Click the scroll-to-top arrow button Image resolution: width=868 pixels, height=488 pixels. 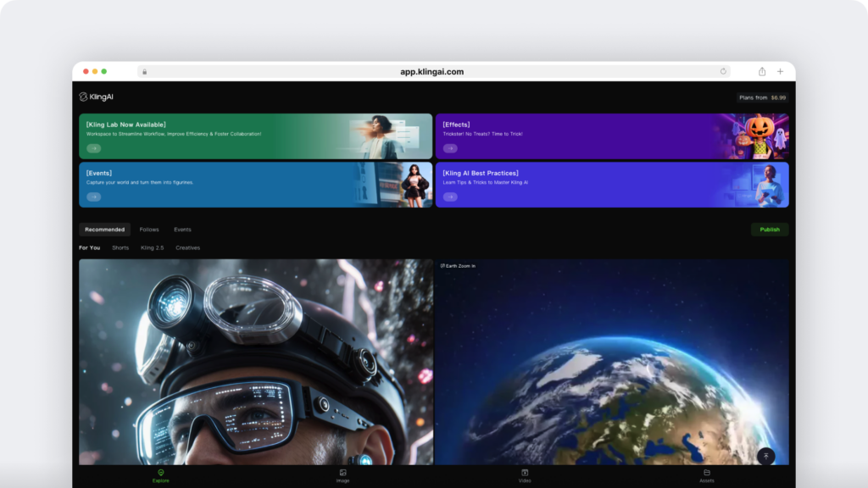(765, 456)
